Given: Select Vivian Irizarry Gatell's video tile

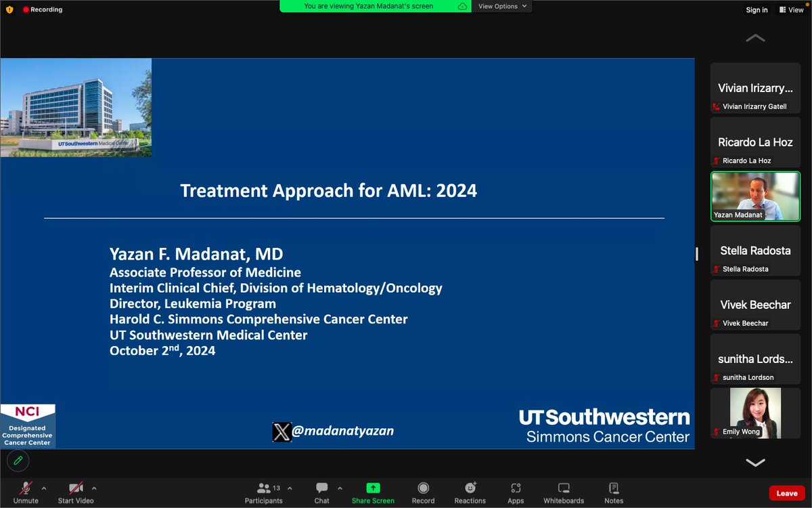Looking at the screenshot, I should tap(755, 87).
